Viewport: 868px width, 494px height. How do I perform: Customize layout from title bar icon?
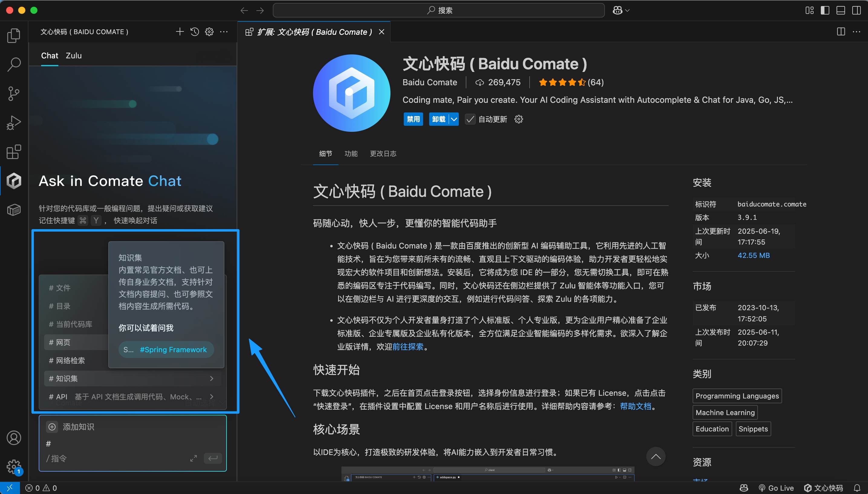810,11
